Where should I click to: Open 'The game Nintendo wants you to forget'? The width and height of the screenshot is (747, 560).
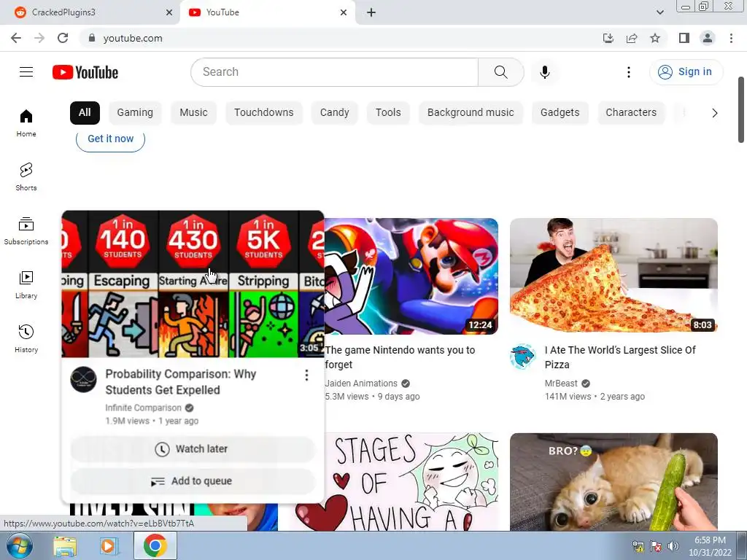coord(400,357)
